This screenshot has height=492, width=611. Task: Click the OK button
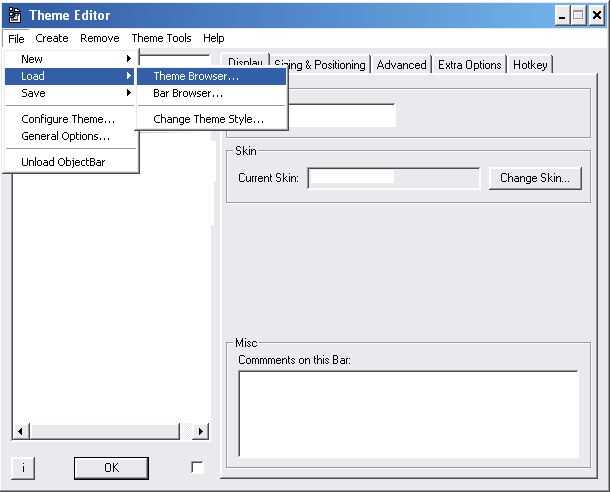coord(111,467)
